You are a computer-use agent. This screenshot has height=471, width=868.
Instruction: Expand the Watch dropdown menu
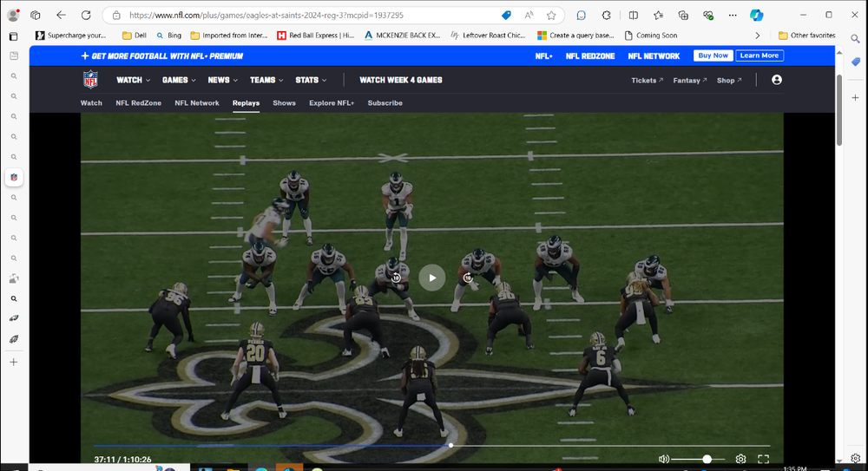(x=133, y=80)
